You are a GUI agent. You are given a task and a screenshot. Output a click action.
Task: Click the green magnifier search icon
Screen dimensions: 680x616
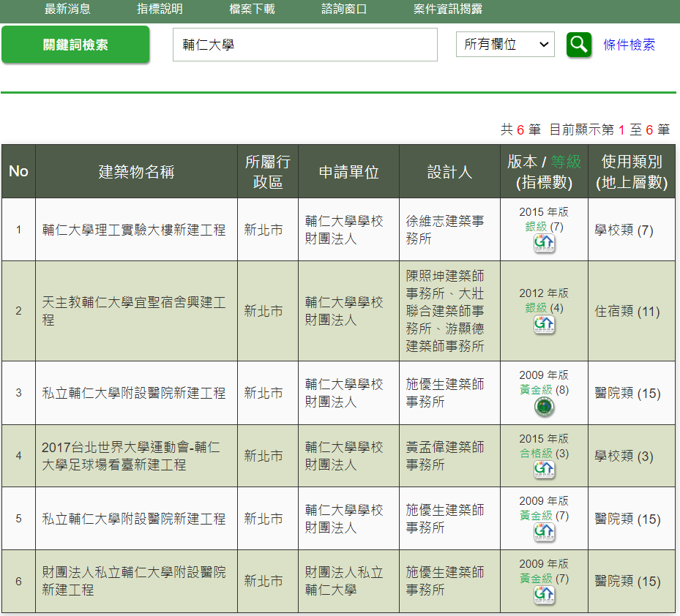578,44
